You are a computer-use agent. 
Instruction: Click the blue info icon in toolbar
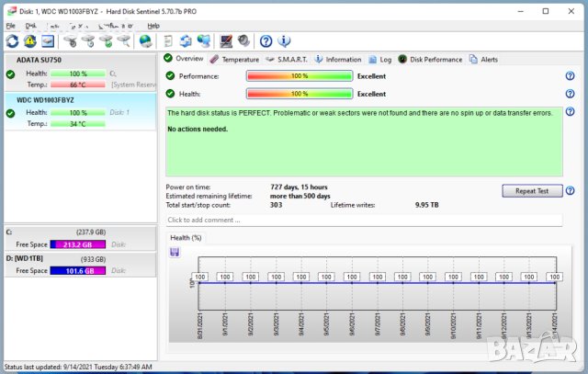284,40
